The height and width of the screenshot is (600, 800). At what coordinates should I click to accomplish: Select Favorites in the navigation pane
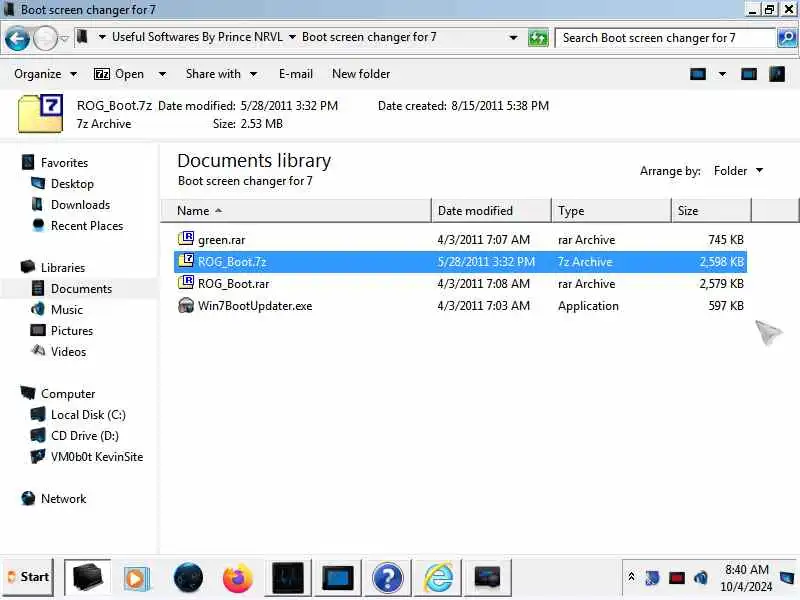[64, 163]
